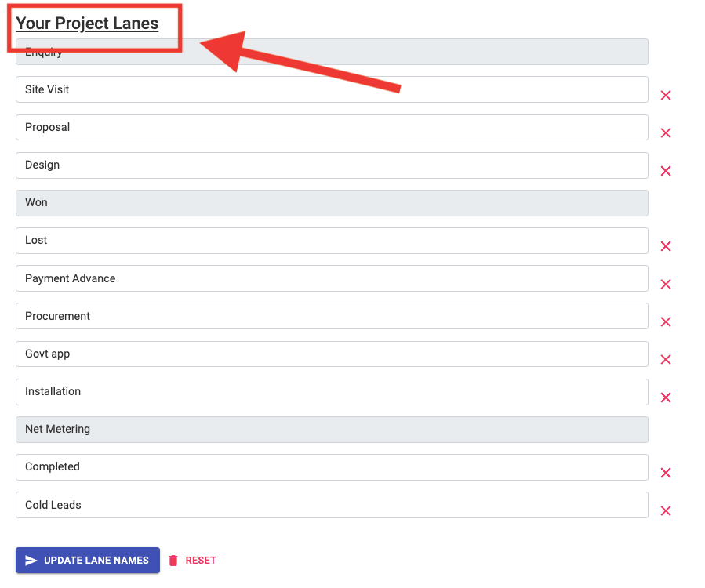Remove the Completed lane
Image resolution: width=705 pixels, height=588 pixels.
pos(666,473)
